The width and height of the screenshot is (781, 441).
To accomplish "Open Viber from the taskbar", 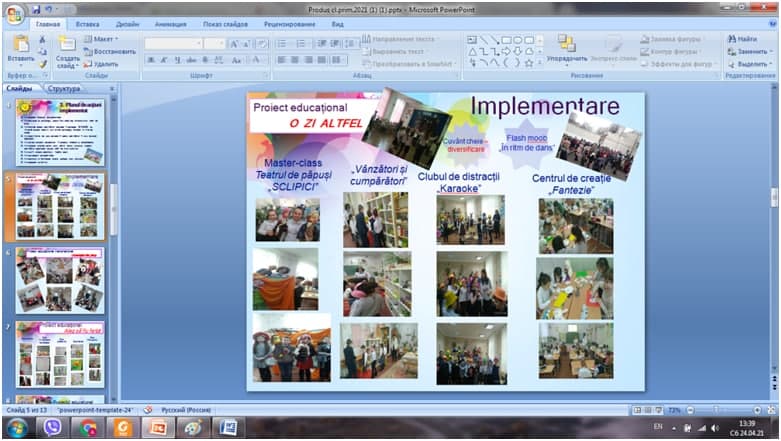I will click(x=52, y=427).
